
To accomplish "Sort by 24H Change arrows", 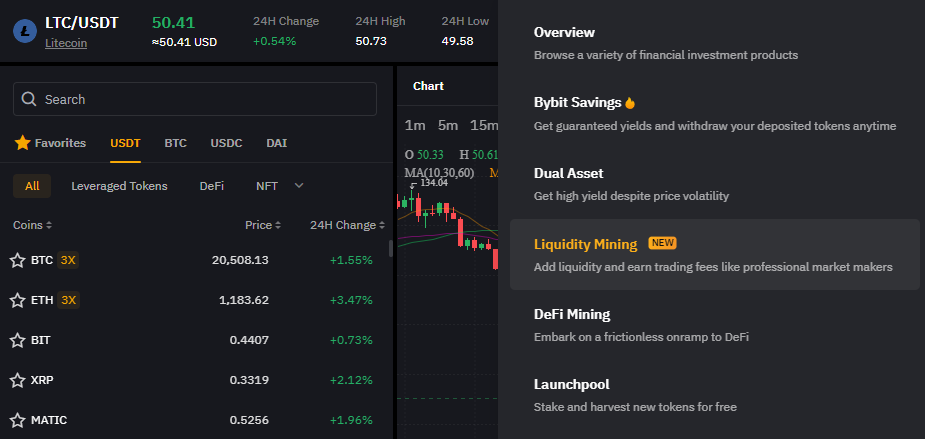I will [x=382, y=225].
